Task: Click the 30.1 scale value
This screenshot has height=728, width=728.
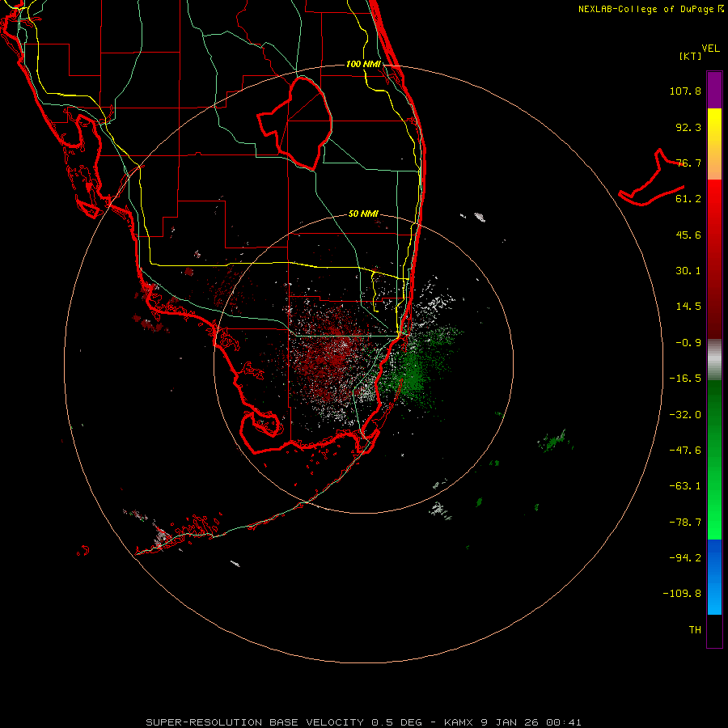Action: coord(688,271)
